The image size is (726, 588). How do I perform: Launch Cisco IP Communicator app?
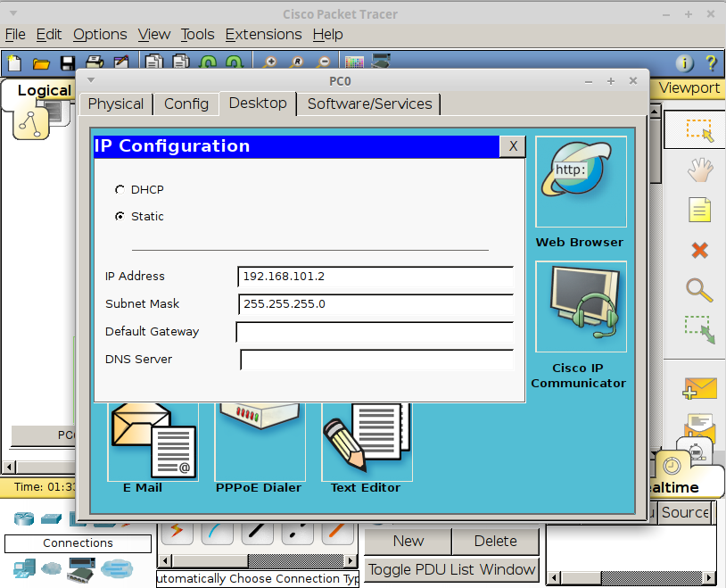[581, 306]
